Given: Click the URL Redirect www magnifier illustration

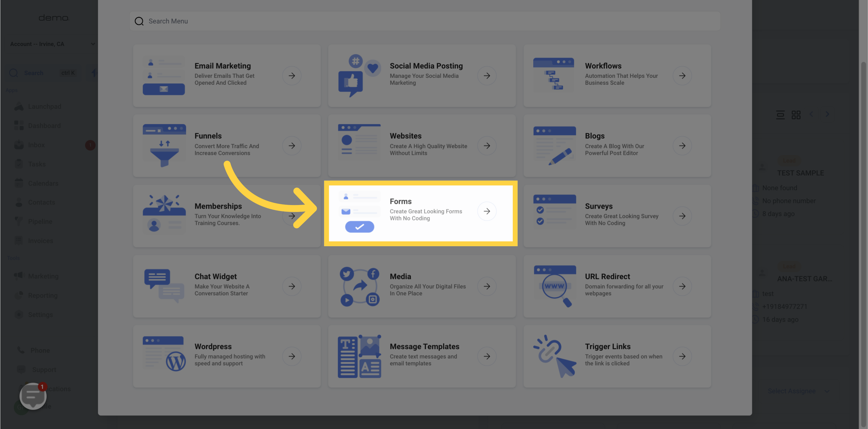Looking at the screenshot, I should 555,286.
